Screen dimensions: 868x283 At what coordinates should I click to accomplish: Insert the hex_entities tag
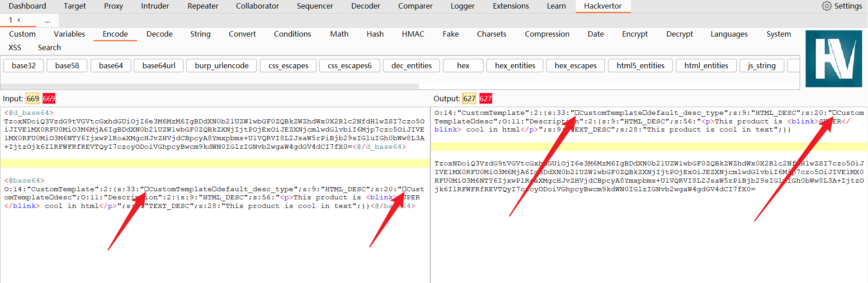(x=515, y=66)
